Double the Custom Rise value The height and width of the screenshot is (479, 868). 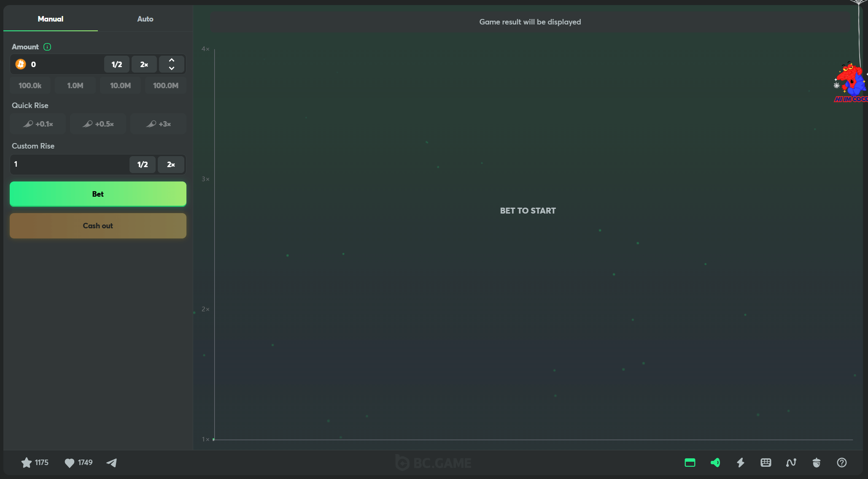tap(171, 164)
